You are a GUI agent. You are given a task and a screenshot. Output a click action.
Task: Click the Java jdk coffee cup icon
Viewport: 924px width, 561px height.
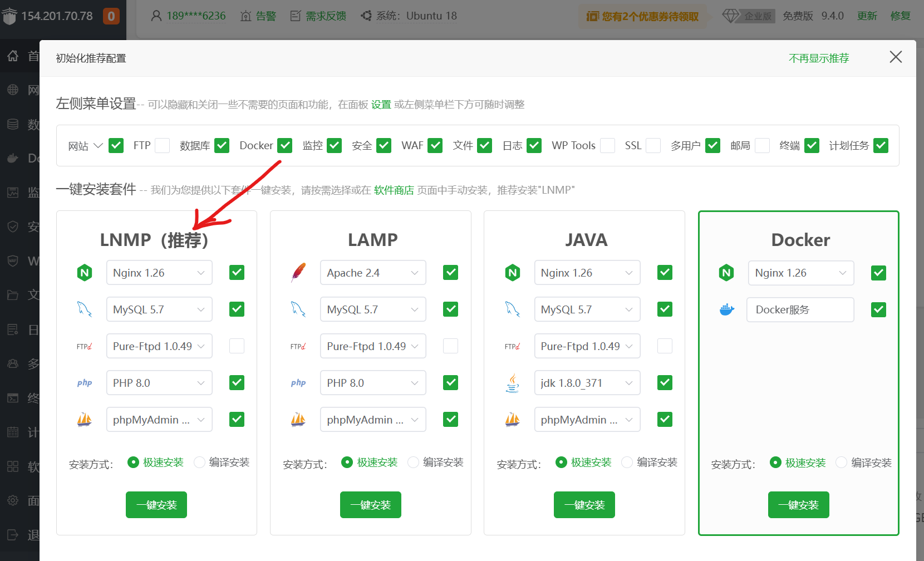point(512,383)
